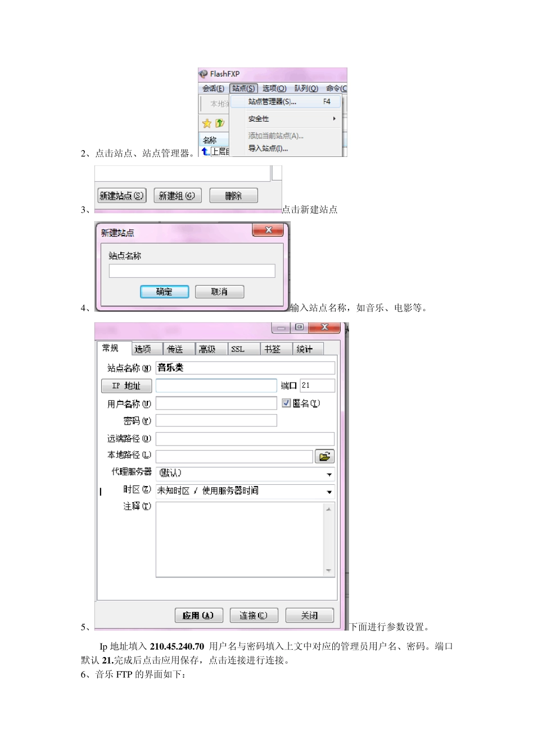Click the IP 地址 button
The image size is (534, 756).
pyautogui.click(x=126, y=385)
